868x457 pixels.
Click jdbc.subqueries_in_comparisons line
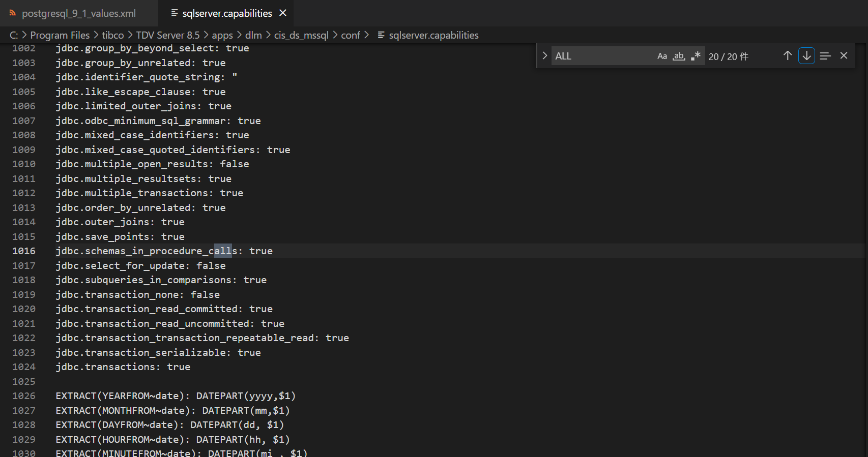coord(161,280)
